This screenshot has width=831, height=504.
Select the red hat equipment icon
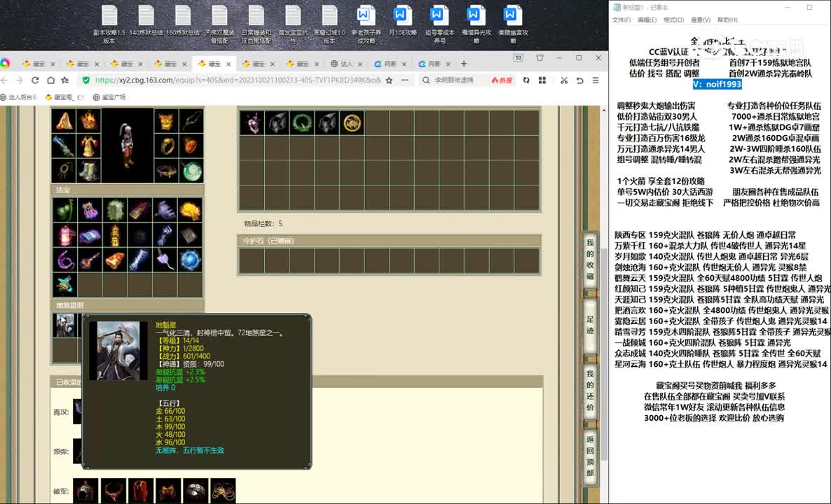click(x=64, y=120)
